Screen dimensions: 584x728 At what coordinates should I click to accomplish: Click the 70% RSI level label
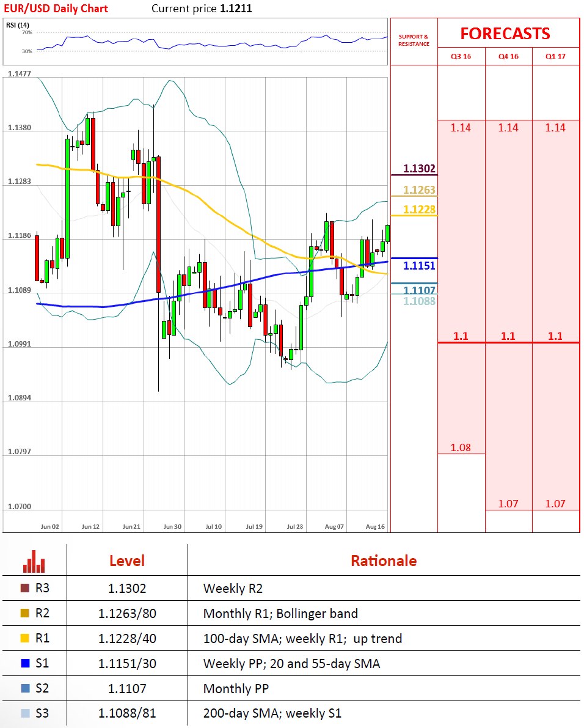27,32
